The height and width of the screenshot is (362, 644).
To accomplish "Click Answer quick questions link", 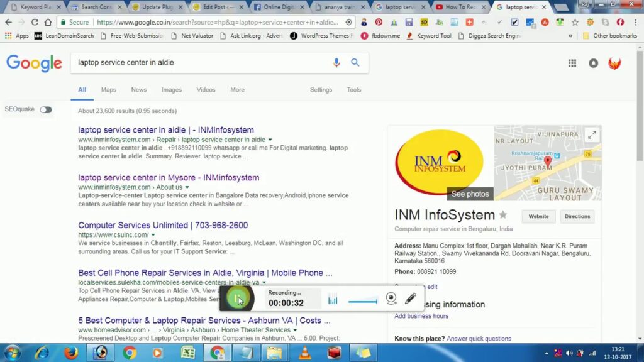I will click(x=479, y=339).
